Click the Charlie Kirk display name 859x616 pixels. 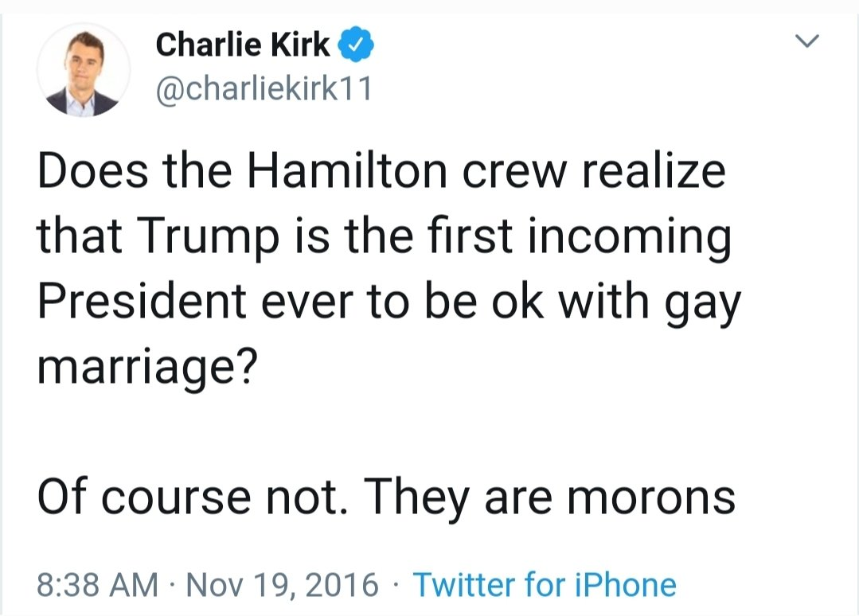pyautogui.click(x=242, y=45)
